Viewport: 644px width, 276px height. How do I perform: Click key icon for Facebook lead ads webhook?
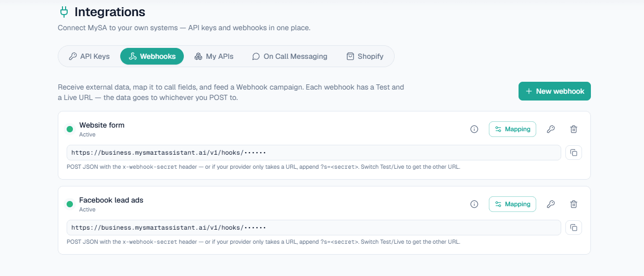[x=551, y=204]
